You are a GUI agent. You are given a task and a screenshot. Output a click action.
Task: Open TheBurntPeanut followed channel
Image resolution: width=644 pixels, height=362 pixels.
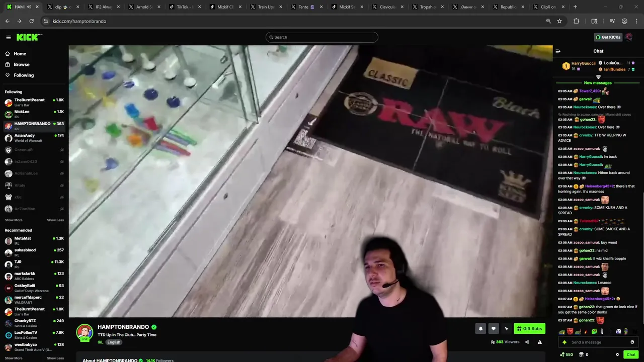click(34, 102)
